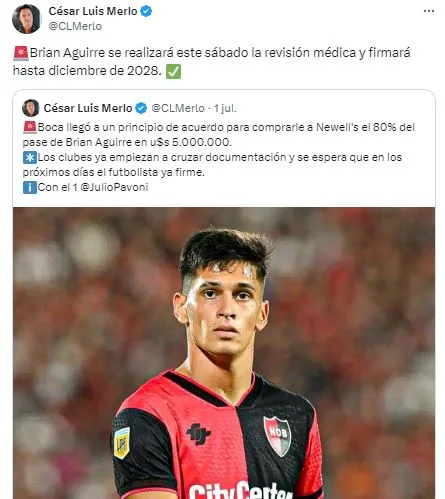
Task: Click the '1 jul.' date of the quoted tweet
Action: click(x=225, y=108)
